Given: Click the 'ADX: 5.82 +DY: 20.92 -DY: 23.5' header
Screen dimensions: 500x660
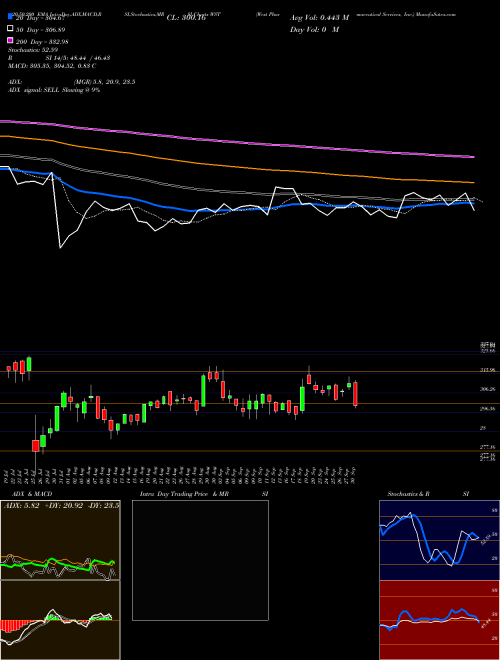Looking at the screenshot, I should point(61,505).
